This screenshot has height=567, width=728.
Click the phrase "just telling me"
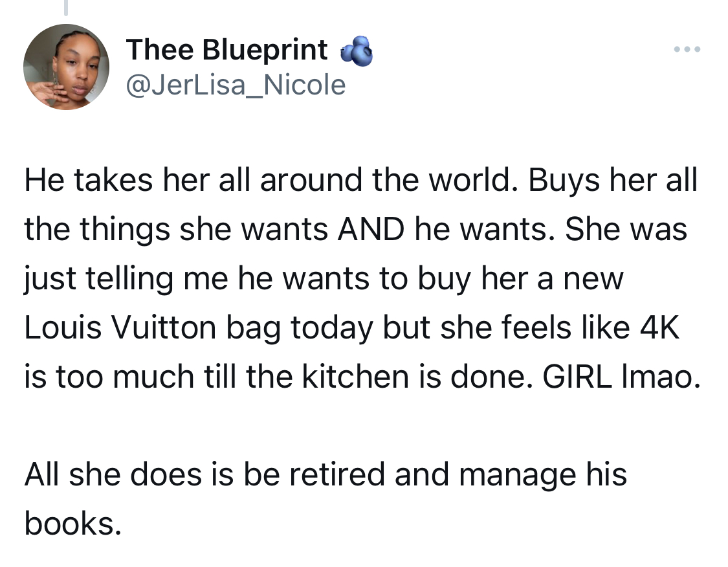[126, 278]
